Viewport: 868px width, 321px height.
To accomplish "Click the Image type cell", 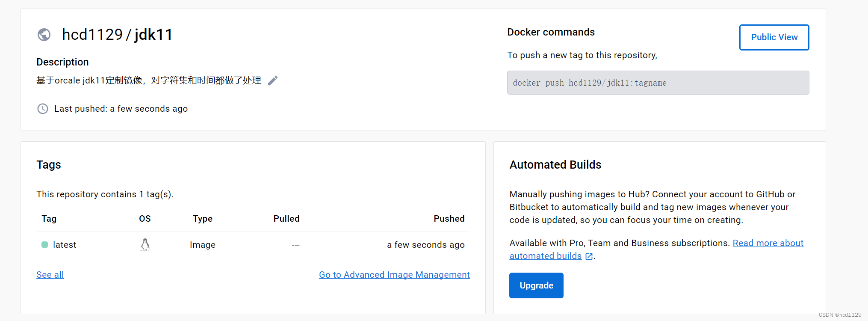I will [x=203, y=245].
